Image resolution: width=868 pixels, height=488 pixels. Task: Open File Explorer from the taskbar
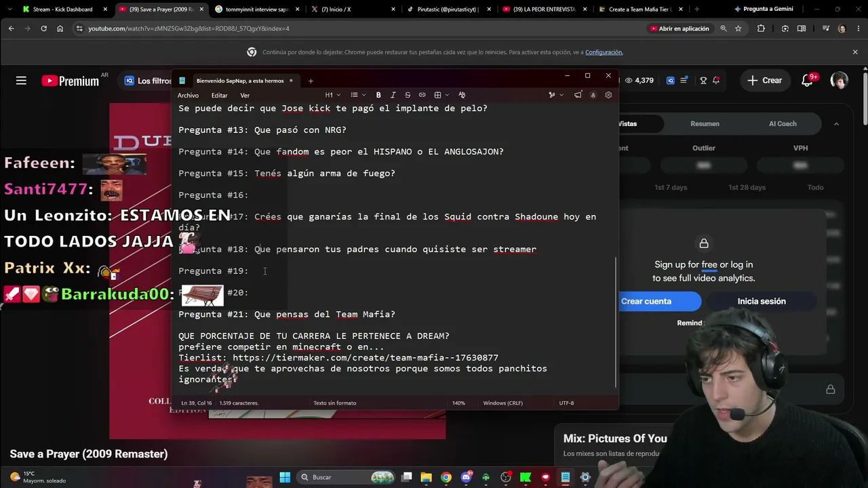(x=426, y=477)
